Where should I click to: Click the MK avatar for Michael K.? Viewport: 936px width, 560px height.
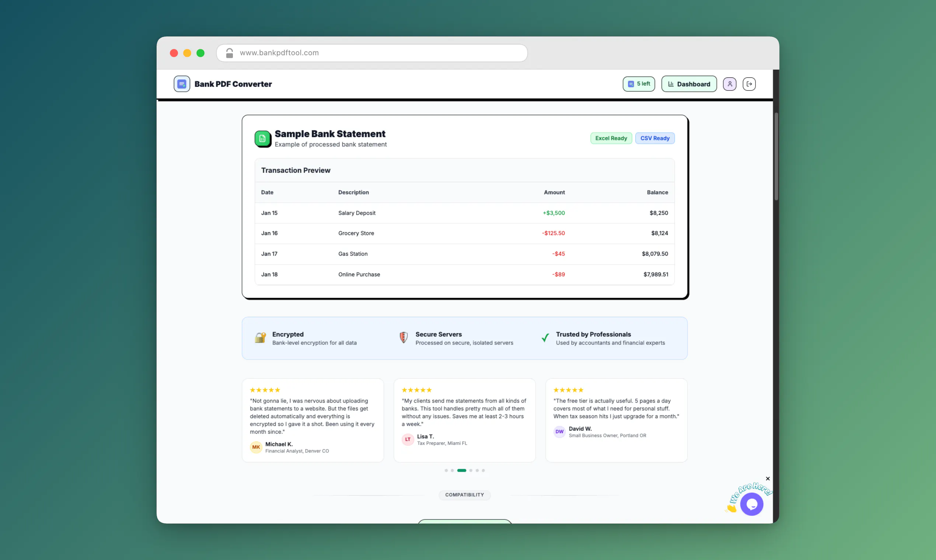256,447
